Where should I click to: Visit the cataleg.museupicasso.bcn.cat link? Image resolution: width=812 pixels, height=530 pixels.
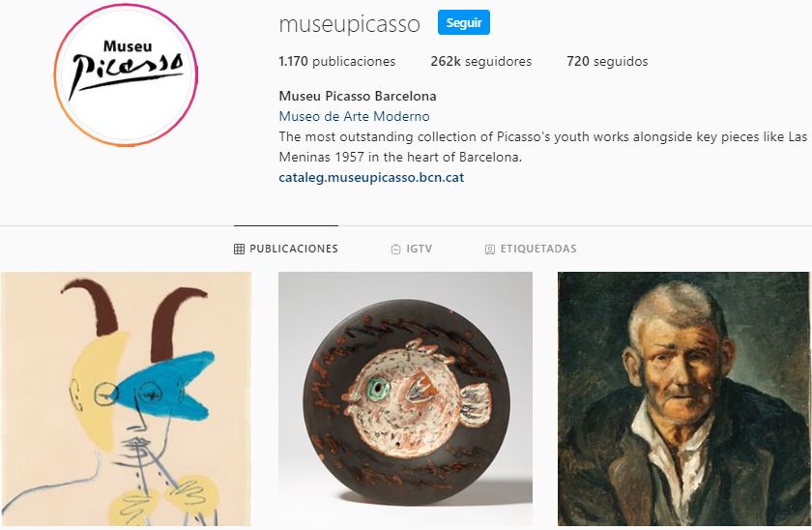point(371,177)
